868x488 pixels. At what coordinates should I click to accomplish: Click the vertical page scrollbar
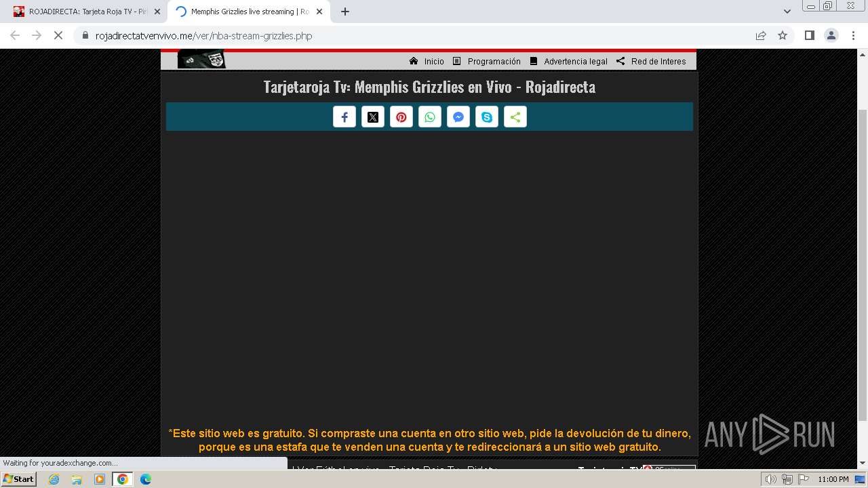click(x=863, y=264)
